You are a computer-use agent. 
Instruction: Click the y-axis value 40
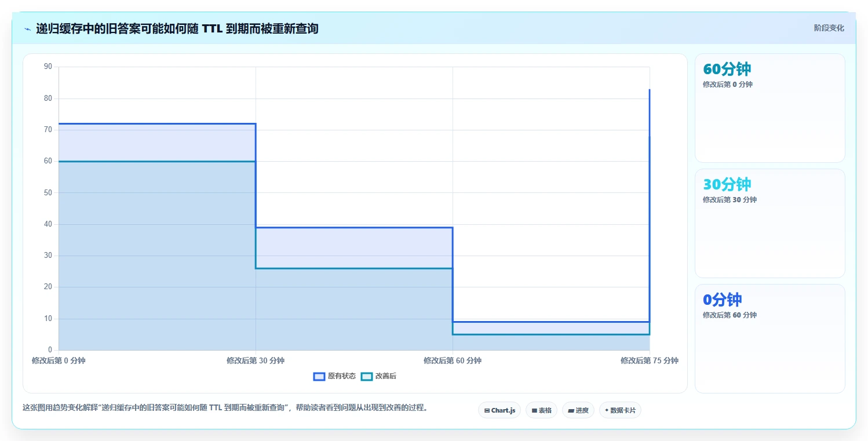click(x=48, y=224)
